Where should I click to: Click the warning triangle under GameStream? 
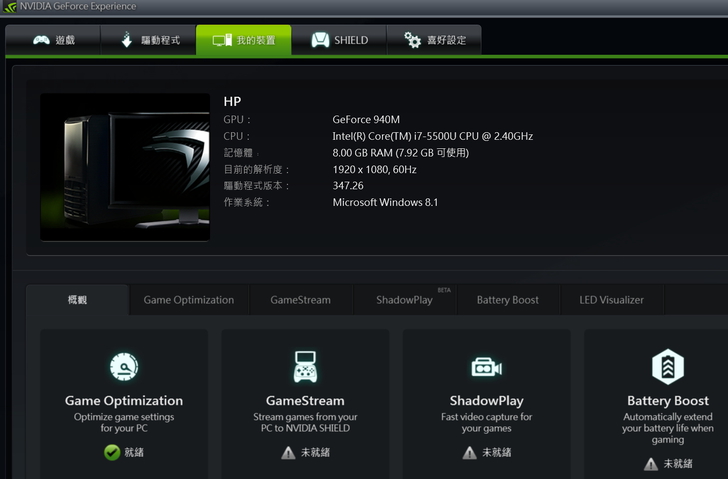click(288, 453)
